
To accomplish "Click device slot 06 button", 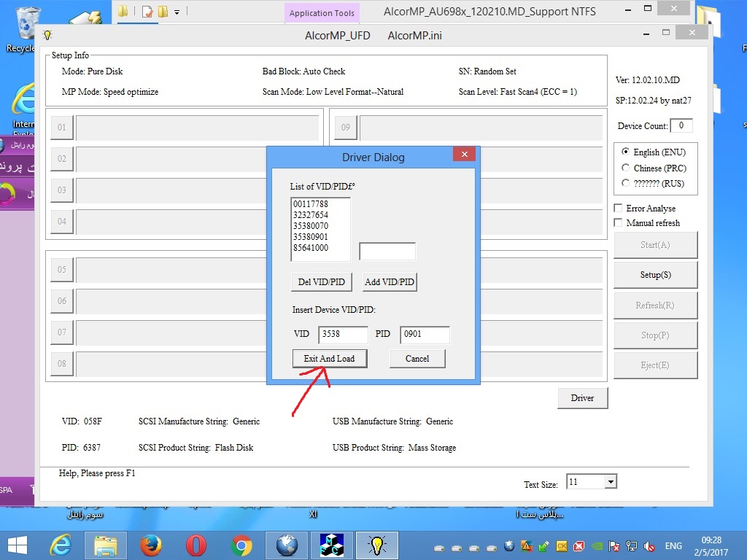I will coord(62,301).
